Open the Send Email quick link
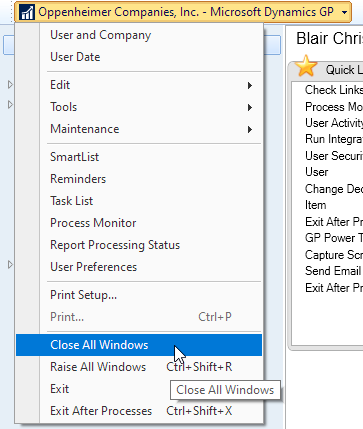The width and height of the screenshot is (363, 429). 333,271
